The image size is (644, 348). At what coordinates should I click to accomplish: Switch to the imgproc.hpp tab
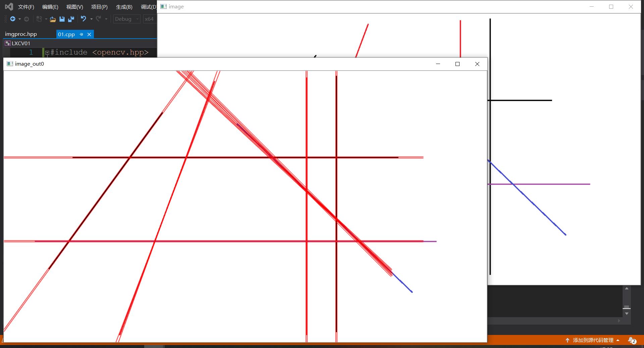[21, 34]
